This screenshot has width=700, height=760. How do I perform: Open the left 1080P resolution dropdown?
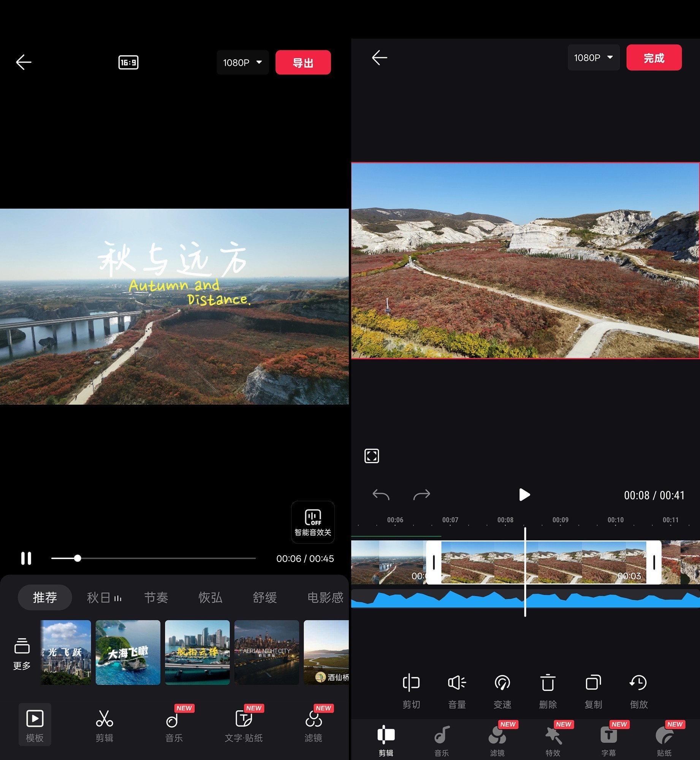coord(242,62)
